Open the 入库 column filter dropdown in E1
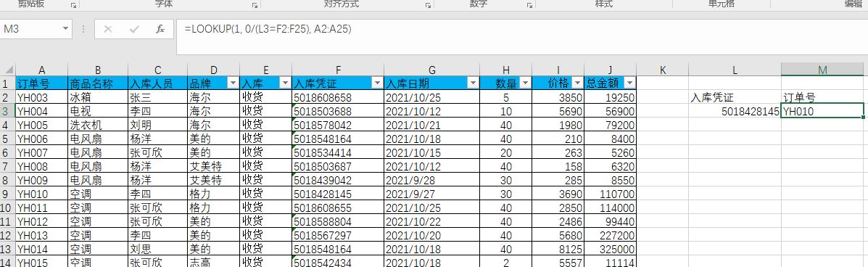Screen dimensions: 868x267 tap(285, 83)
